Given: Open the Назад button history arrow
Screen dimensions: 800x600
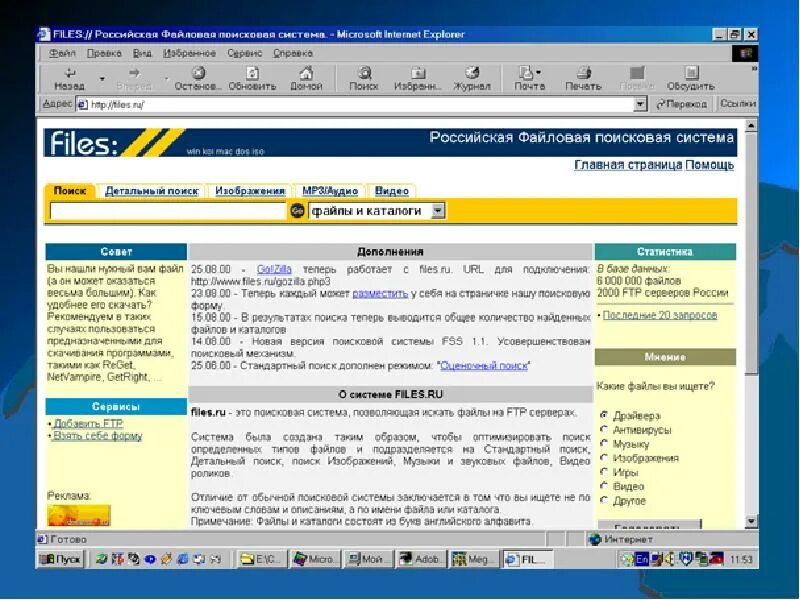Looking at the screenshot, I should [x=102, y=79].
